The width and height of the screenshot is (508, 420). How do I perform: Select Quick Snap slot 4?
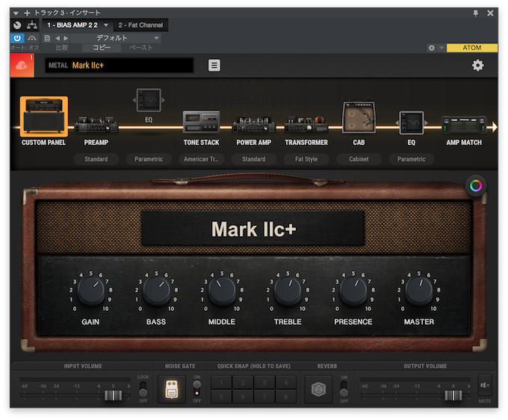[285, 383]
